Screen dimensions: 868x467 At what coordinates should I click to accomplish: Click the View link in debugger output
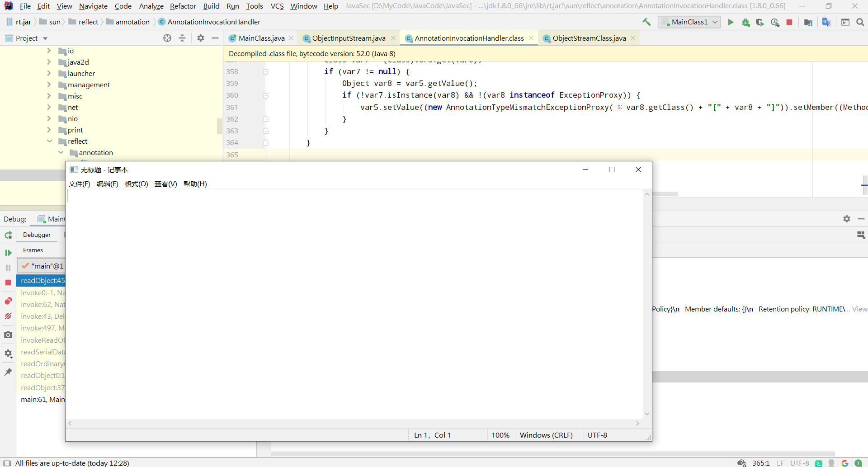pos(859,309)
